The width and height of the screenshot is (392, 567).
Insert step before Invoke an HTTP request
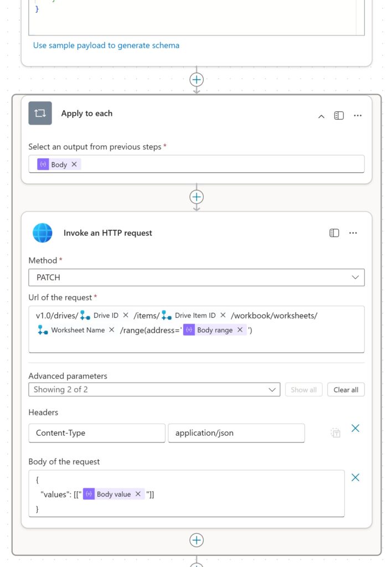click(x=197, y=197)
